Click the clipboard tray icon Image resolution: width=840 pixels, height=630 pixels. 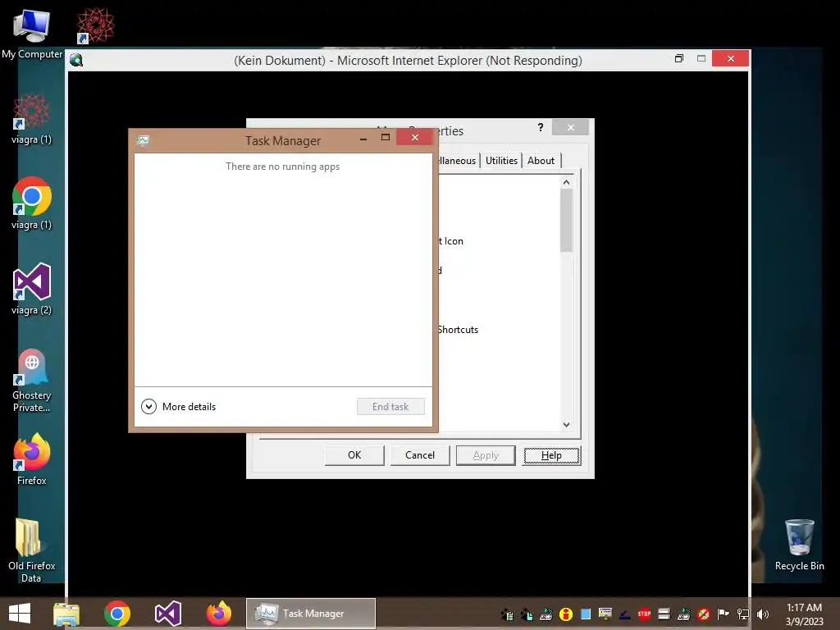tap(507, 614)
